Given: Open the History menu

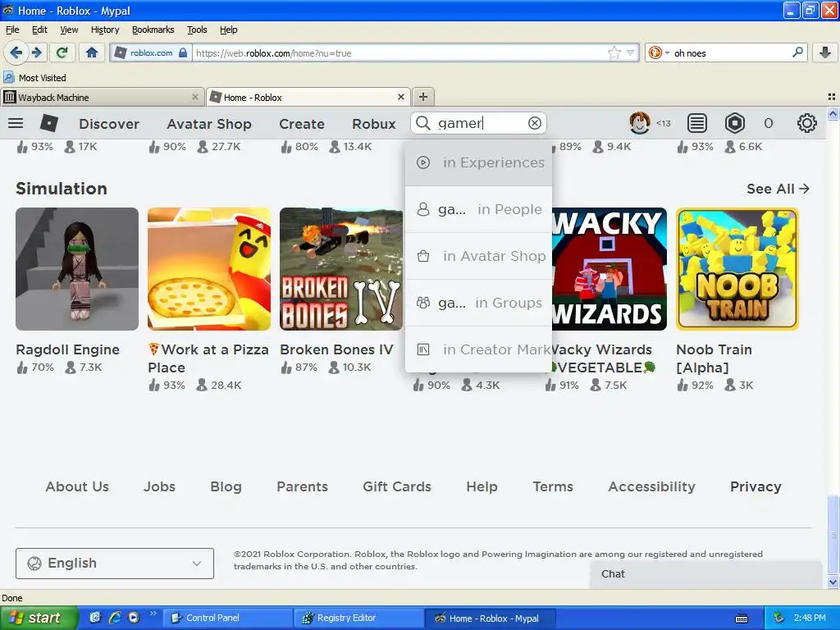Looking at the screenshot, I should click(x=105, y=30).
